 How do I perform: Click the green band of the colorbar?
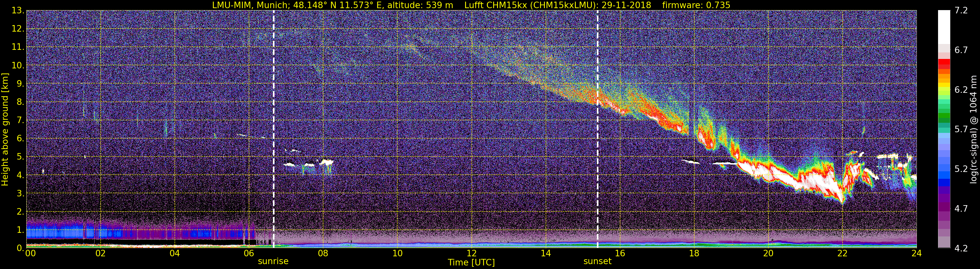pos(944,116)
